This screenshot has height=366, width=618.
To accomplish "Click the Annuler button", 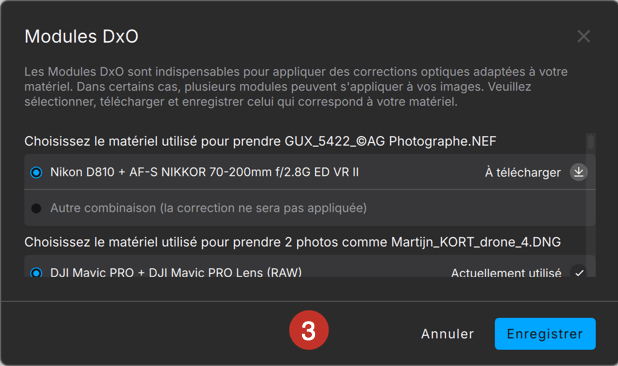I will tap(447, 334).
